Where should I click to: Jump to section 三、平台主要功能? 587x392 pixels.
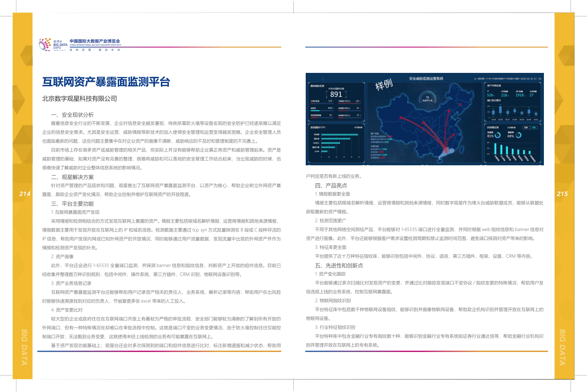[x=72, y=204]
